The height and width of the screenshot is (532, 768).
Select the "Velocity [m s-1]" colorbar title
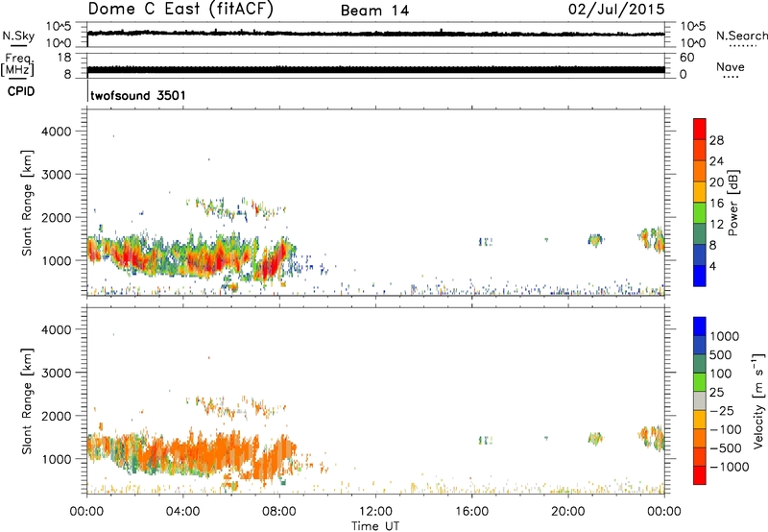(x=758, y=400)
